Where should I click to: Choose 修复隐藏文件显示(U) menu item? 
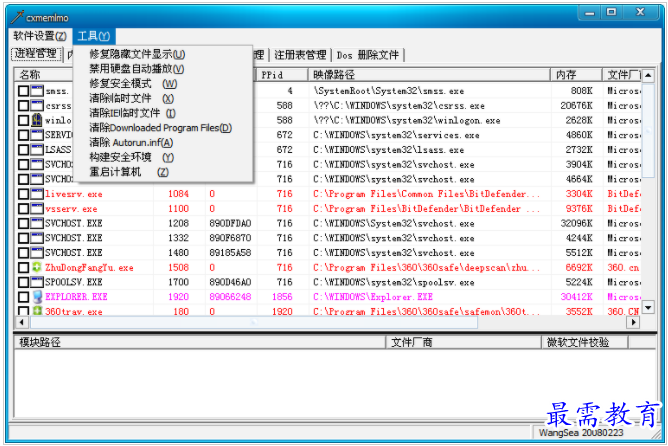pyautogui.click(x=137, y=54)
